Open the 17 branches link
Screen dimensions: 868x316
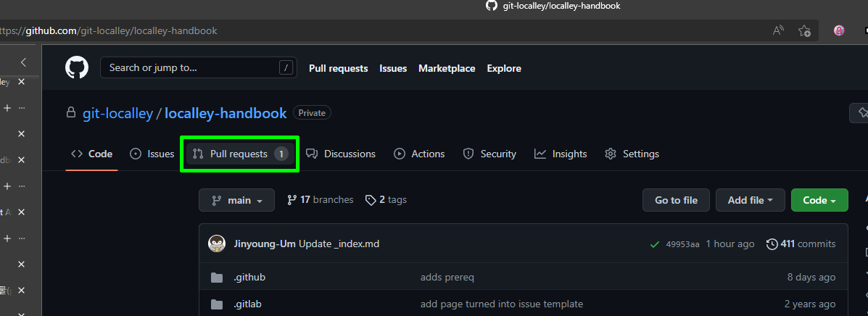click(x=321, y=200)
